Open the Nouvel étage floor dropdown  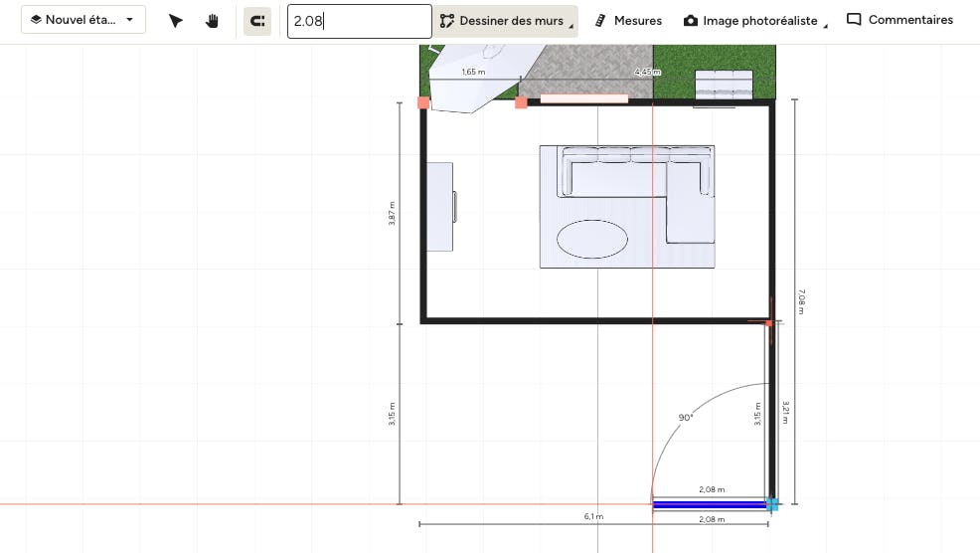point(83,20)
